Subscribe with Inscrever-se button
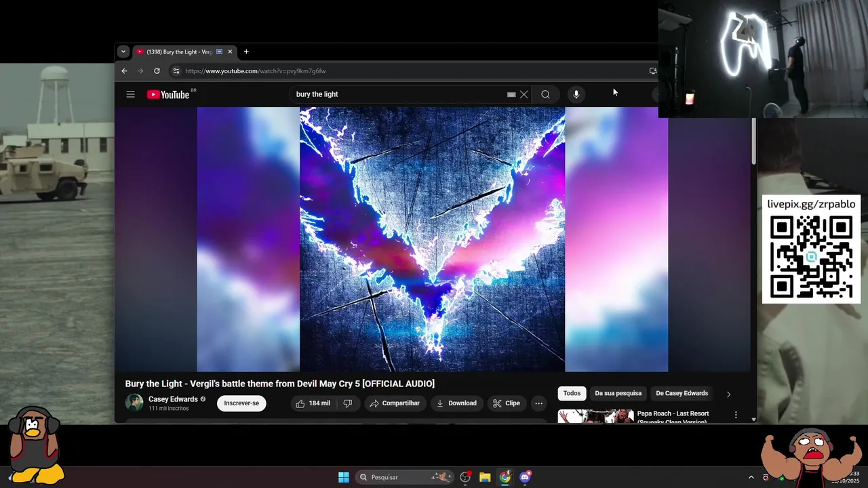 (x=241, y=403)
